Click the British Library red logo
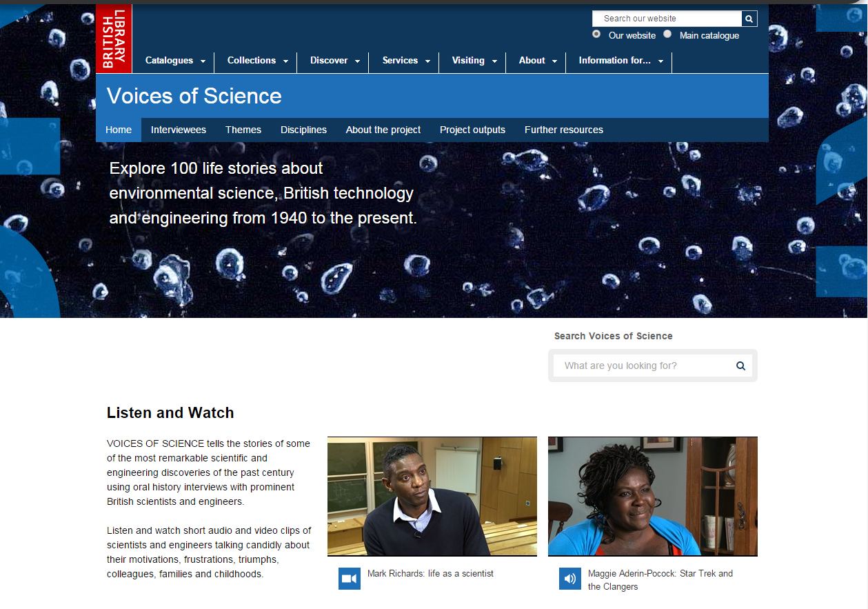This screenshot has height=609, width=868. pos(114,38)
